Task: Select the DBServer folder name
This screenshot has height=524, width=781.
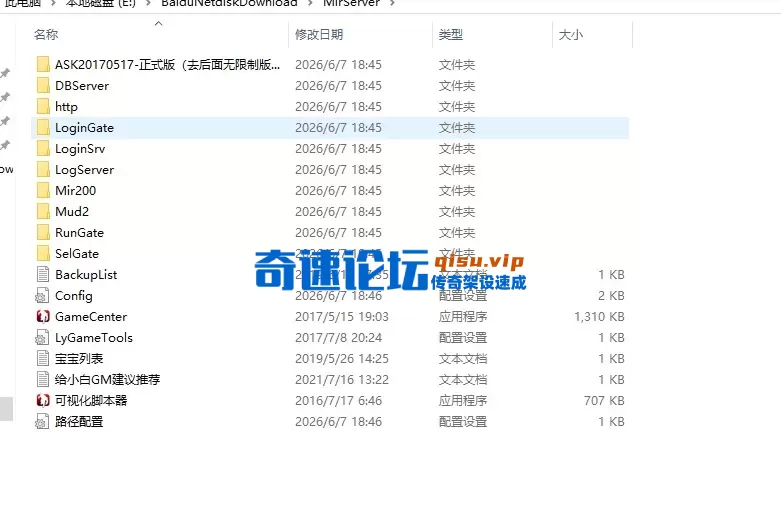Action: (82, 86)
